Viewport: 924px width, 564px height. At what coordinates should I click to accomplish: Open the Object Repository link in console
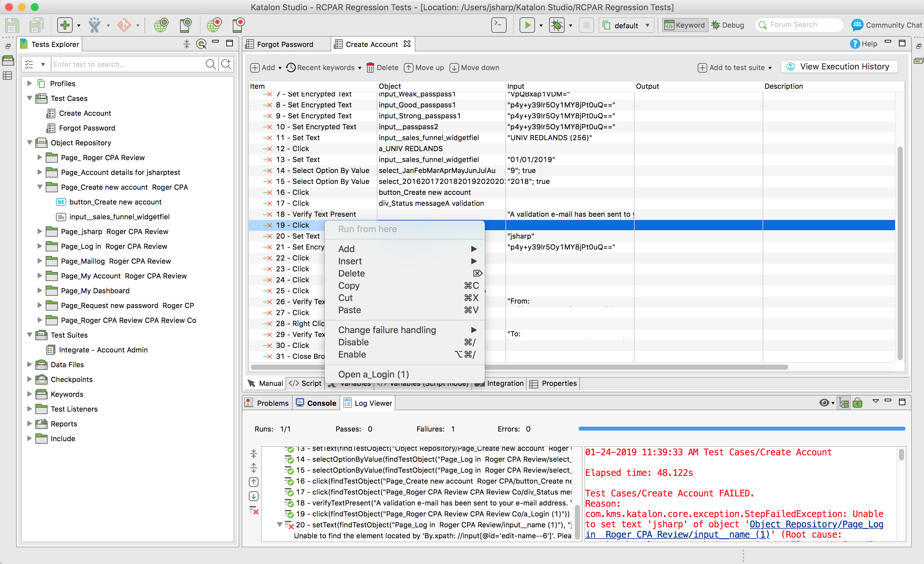816,524
